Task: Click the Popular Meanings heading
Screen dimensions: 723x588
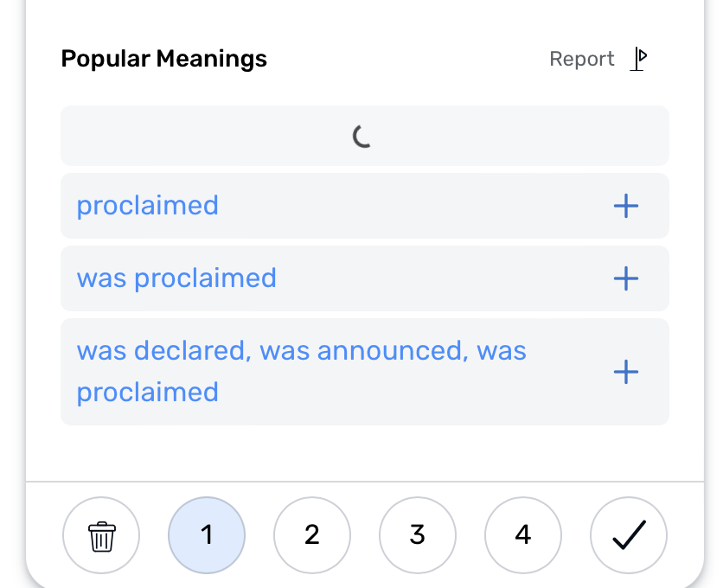Action: pos(164,59)
